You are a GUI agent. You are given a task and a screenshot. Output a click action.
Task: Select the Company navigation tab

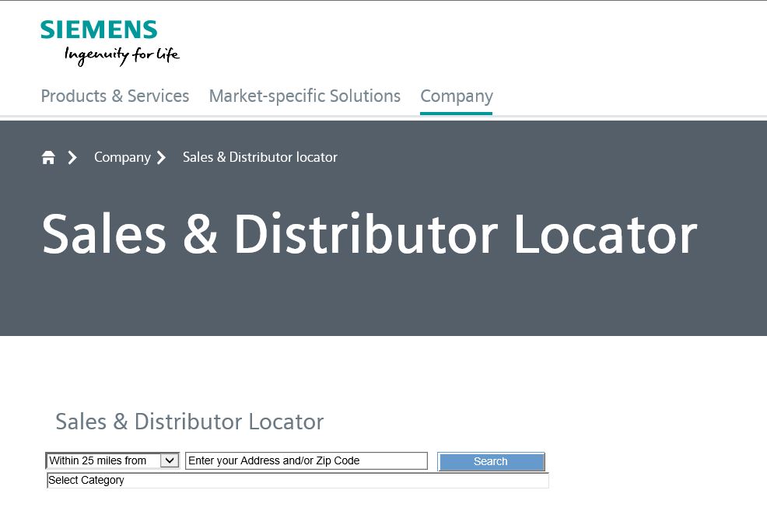457,96
